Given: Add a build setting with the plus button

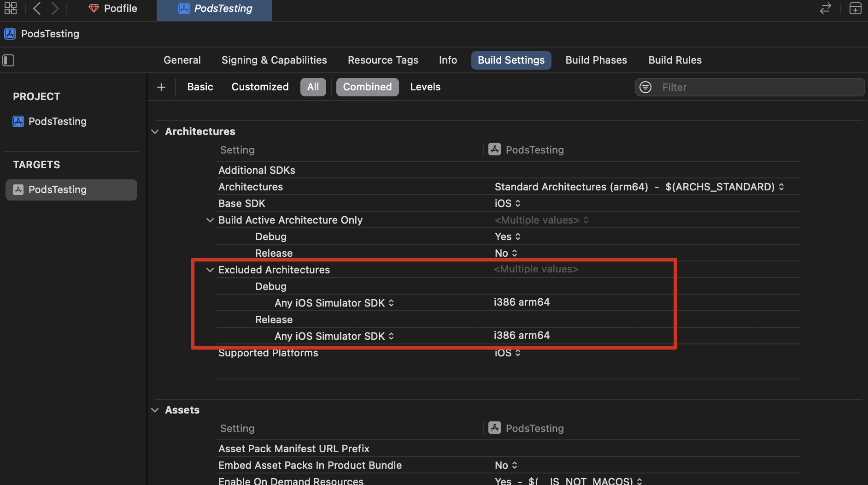Looking at the screenshot, I should coord(161,87).
